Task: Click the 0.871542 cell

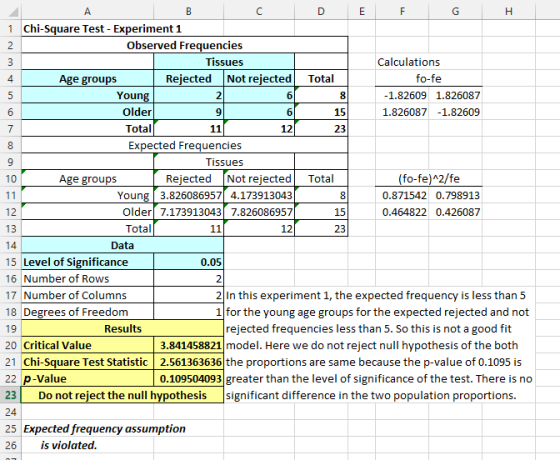Action: 402,195
